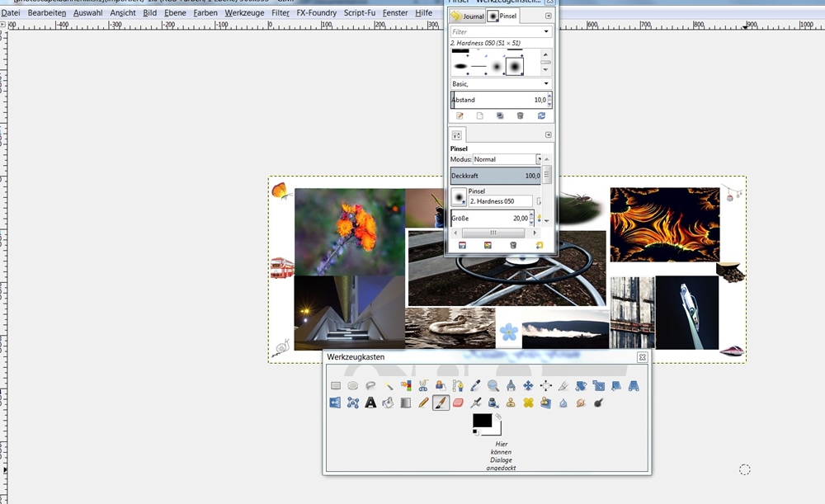825x504 pixels.
Task: Select the Perspective Clone tool
Action: click(x=546, y=403)
